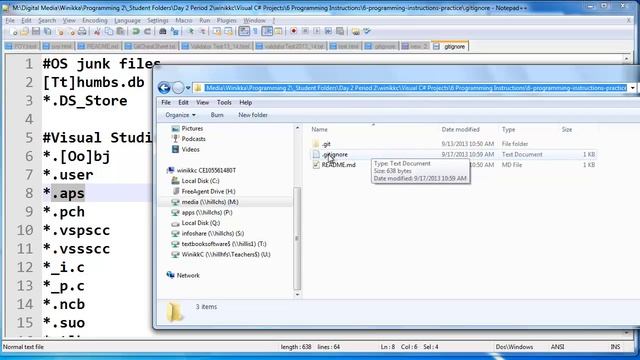Open the Notepad++ Language menu
This screenshot has height=360, width=640.
tap(127, 20)
